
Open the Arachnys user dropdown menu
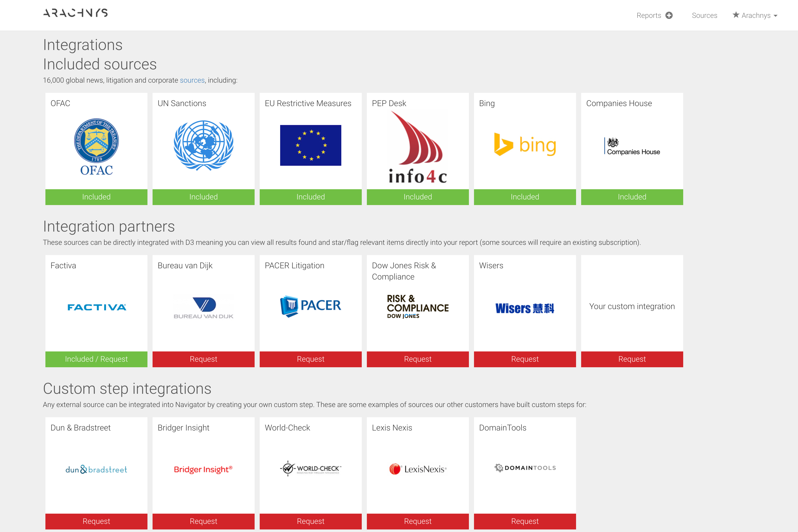755,15
